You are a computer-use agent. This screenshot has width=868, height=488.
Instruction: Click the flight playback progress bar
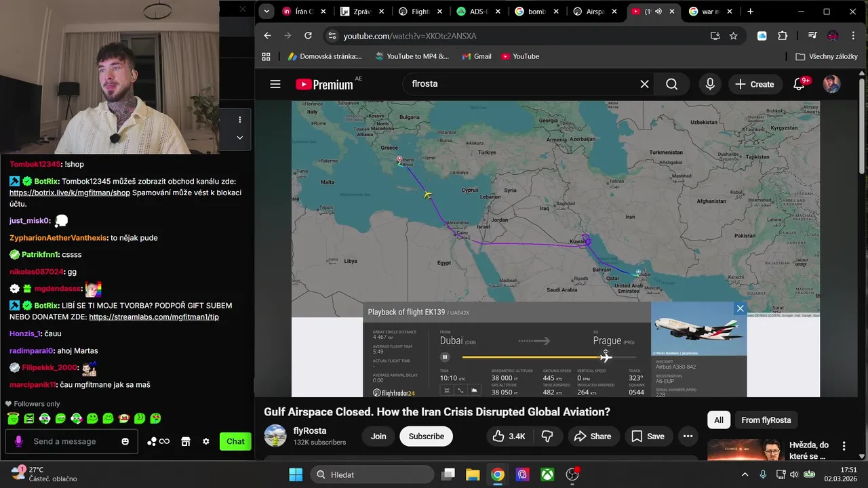549,357
